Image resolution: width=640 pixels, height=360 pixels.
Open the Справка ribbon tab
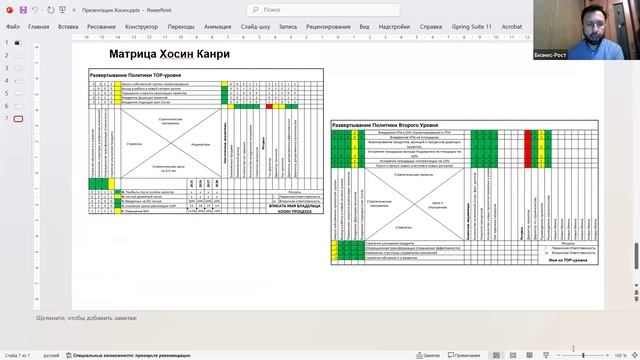pyautogui.click(x=431, y=27)
